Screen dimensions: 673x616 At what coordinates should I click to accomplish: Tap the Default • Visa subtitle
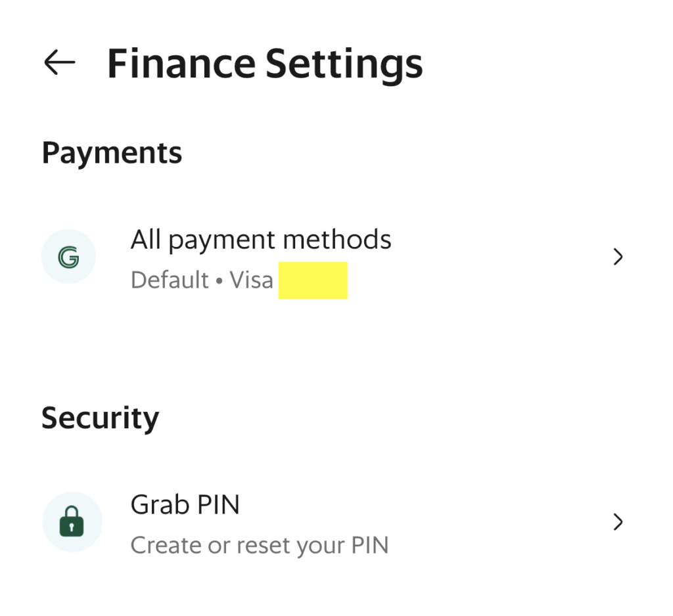tap(202, 280)
